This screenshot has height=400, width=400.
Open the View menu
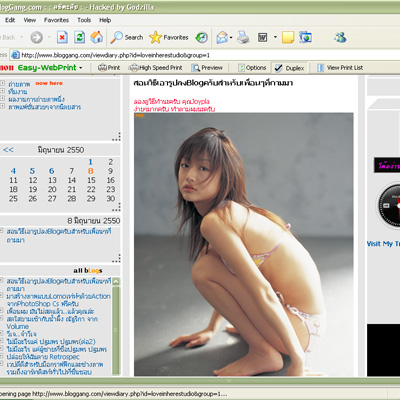pyautogui.click(x=30, y=20)
